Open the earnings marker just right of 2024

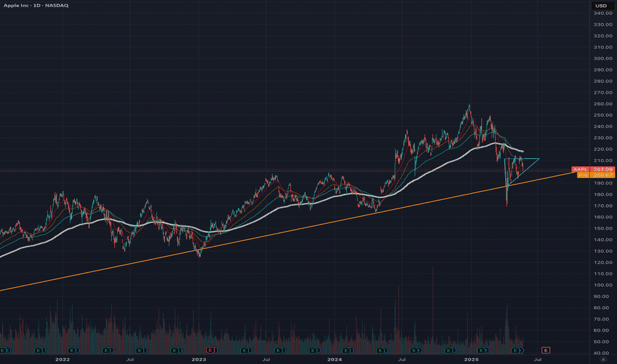pos(348,350)
